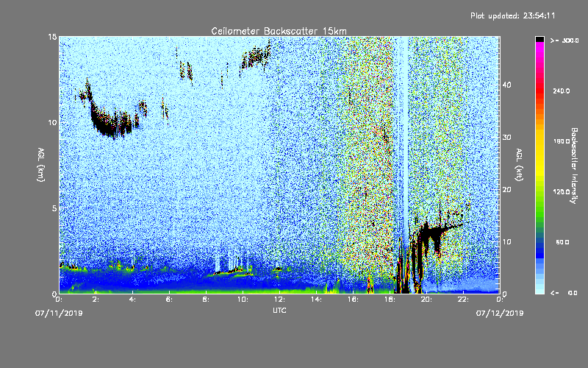588x368 pixels.
Task: Select the 'AGL (km)' left axis label
Action: pos(41,164)
